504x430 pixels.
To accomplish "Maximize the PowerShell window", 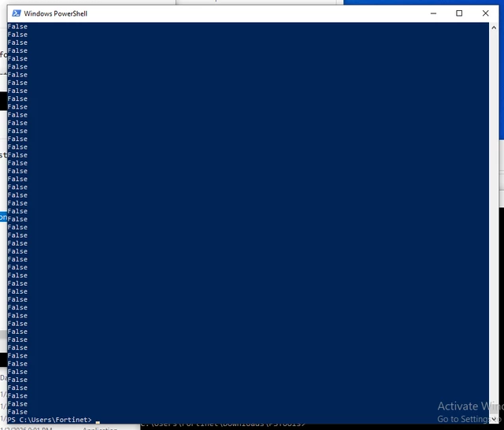I will point(459,13).
